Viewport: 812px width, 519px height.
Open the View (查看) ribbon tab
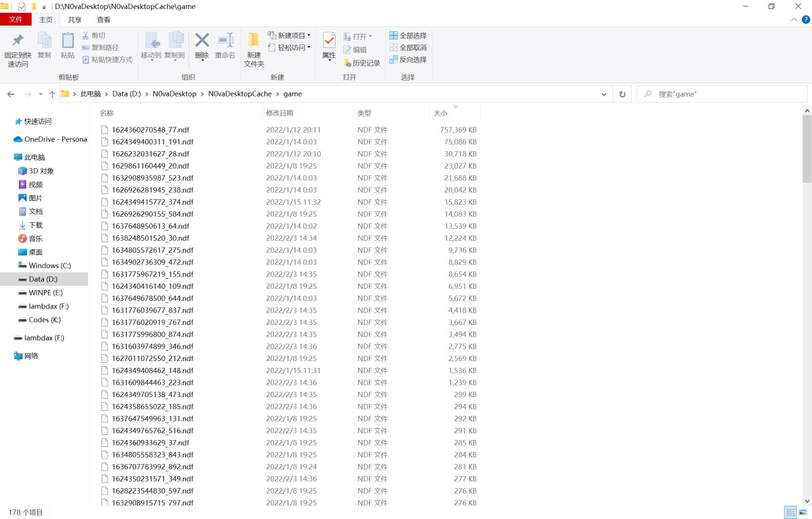click(104, 20)
